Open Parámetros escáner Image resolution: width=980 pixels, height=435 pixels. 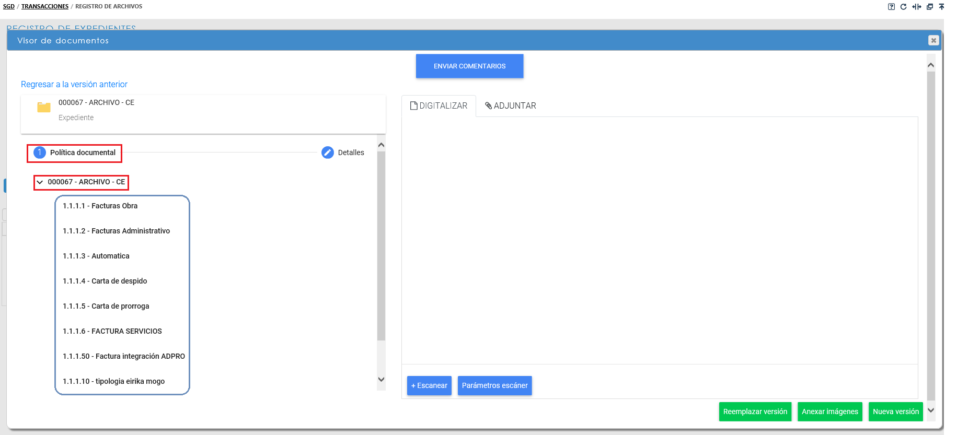click(x=495, y=385)
